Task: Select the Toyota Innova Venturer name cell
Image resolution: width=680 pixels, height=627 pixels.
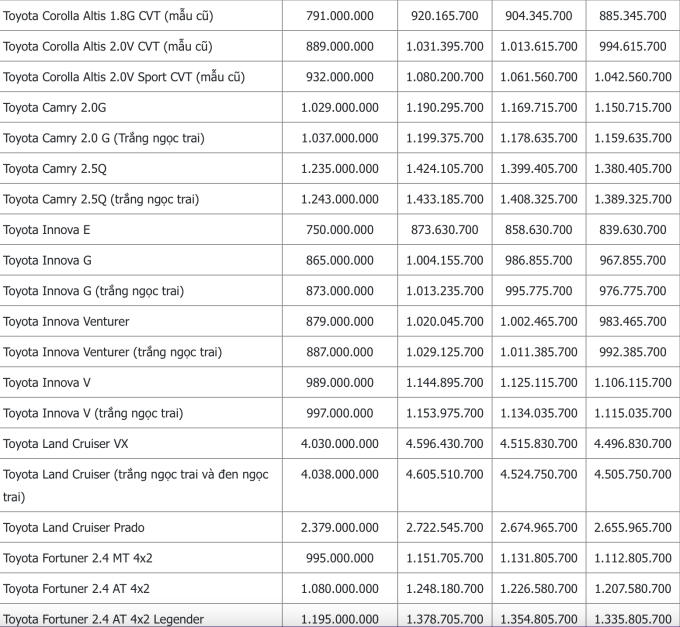Action: coord(66,321)
